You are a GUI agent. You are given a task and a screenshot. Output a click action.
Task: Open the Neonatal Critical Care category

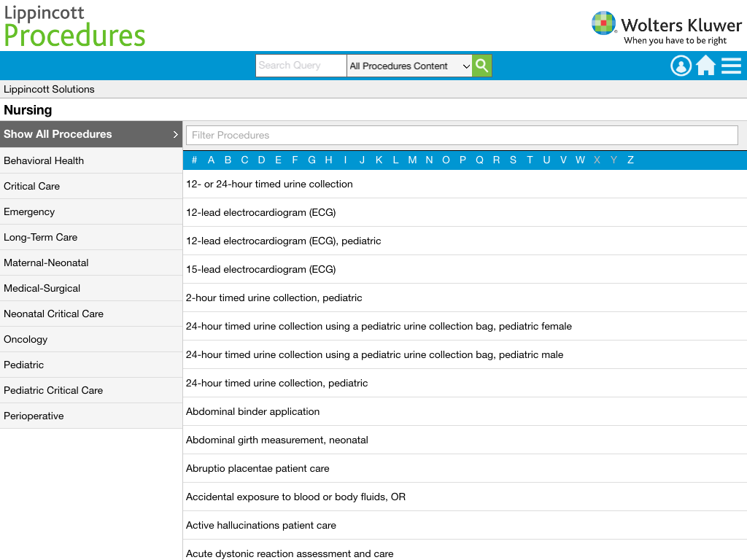click(91, 314)
